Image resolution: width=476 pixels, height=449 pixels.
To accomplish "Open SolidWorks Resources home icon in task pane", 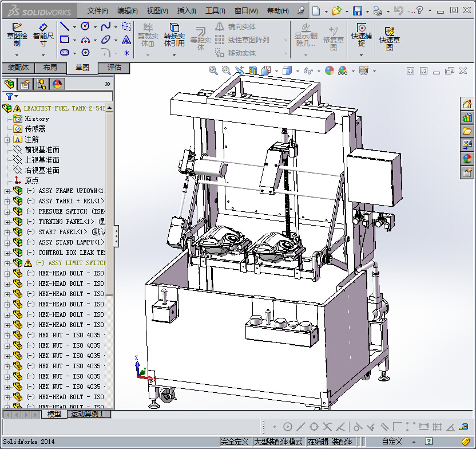I will coord(467,104).
